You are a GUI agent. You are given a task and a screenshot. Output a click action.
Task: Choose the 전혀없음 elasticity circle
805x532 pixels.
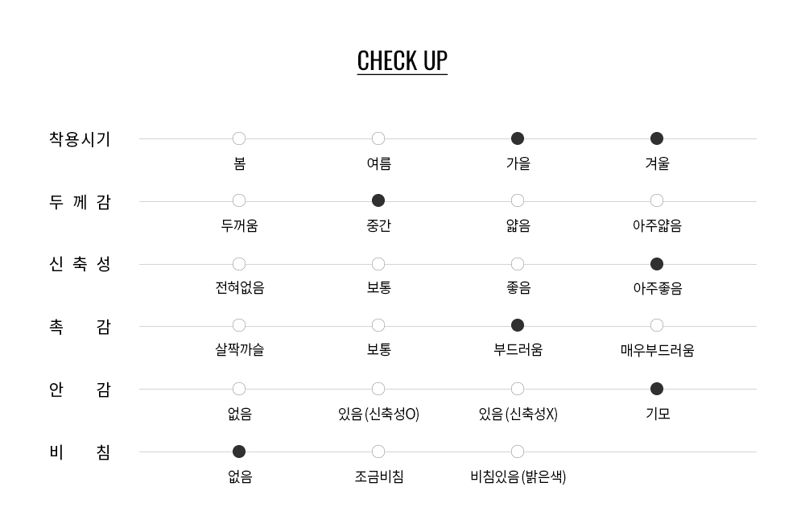click(x=239, y=264)
